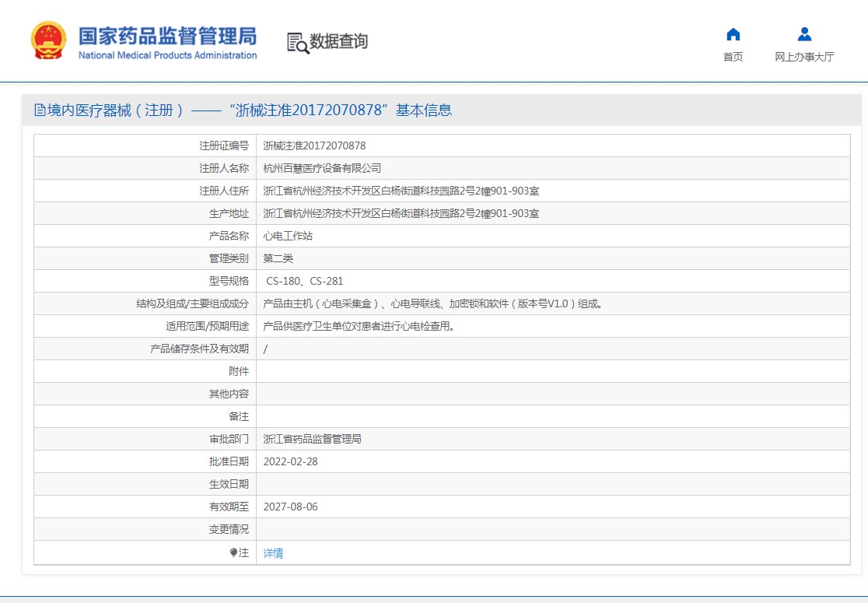The height and width of the screenshot is (603, 868).
Task: Open the 详情 details link
Action: [x=273, y=553]
